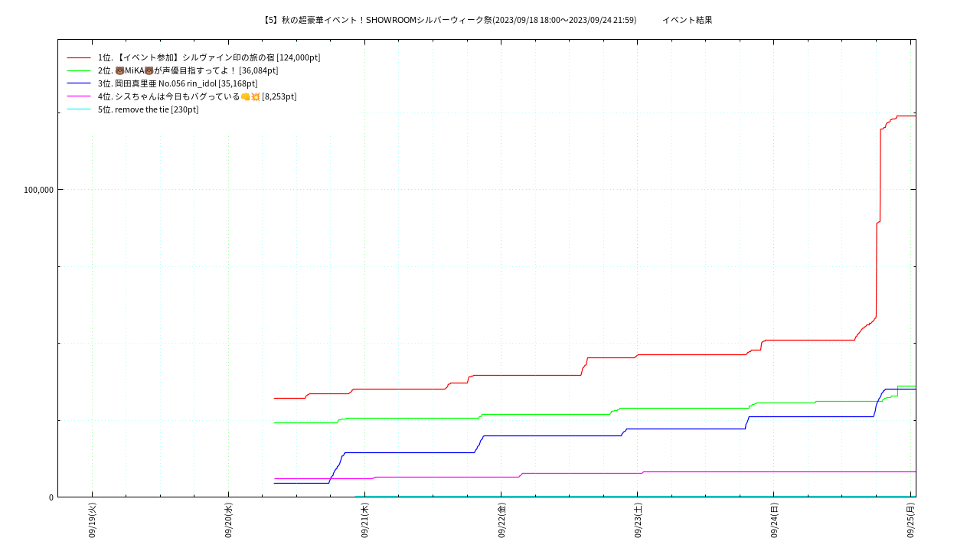Select the 3位 岡田真里亜 rin_idol legend label
This screenshot has width=980, height=551.
(178, 83)
